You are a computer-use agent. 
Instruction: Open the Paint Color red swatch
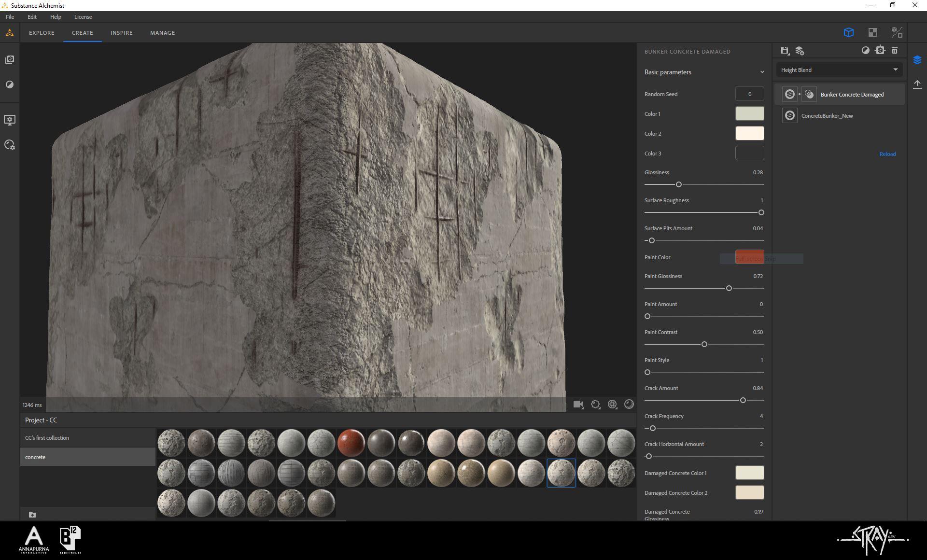pyautogui.click(x=749, y=257)
